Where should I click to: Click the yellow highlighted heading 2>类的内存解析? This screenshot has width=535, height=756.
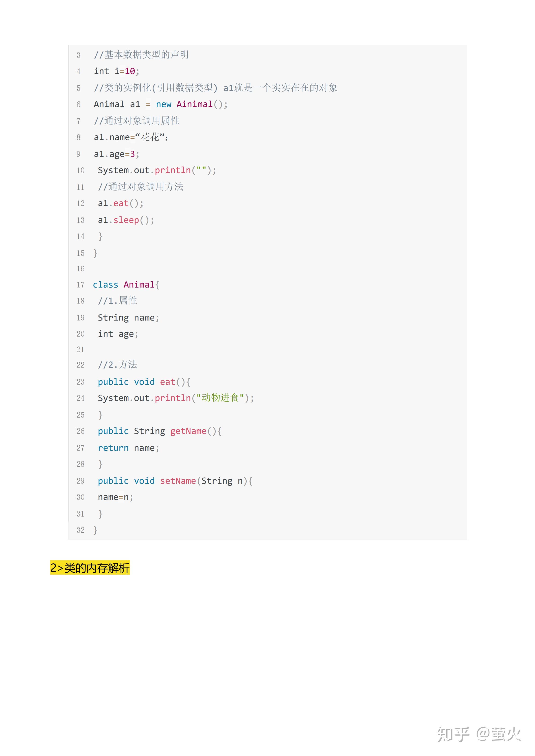pos(90,568)
